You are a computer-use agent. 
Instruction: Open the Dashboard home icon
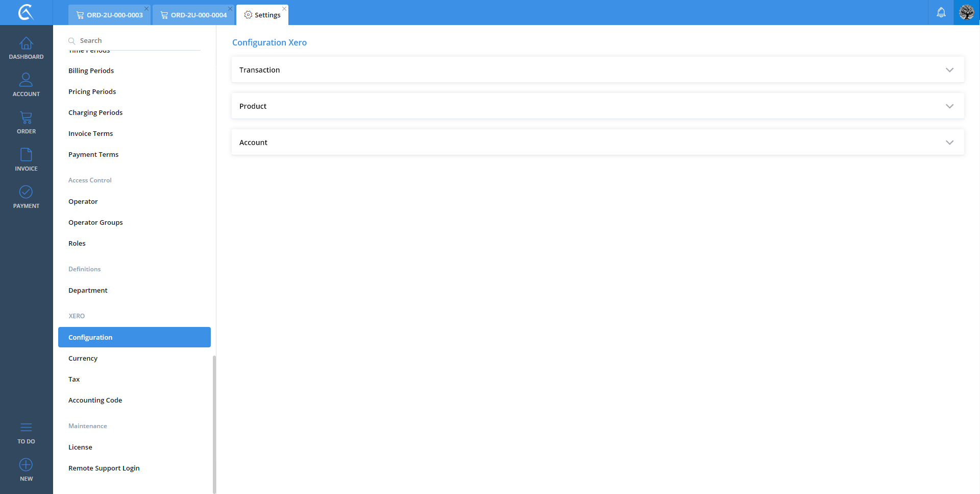coord(26,44)
